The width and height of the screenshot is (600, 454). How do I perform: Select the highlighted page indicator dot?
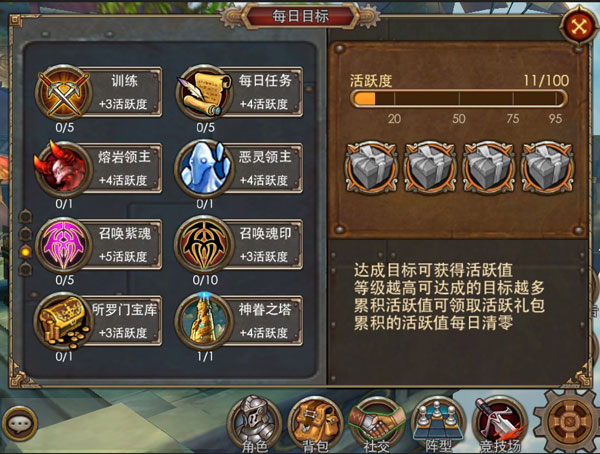(26, 251)
